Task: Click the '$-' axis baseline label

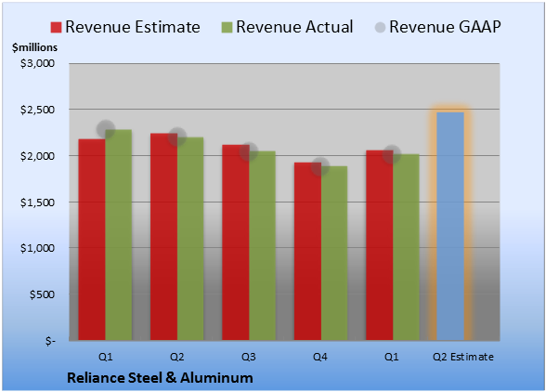Action: pos(50,341)
